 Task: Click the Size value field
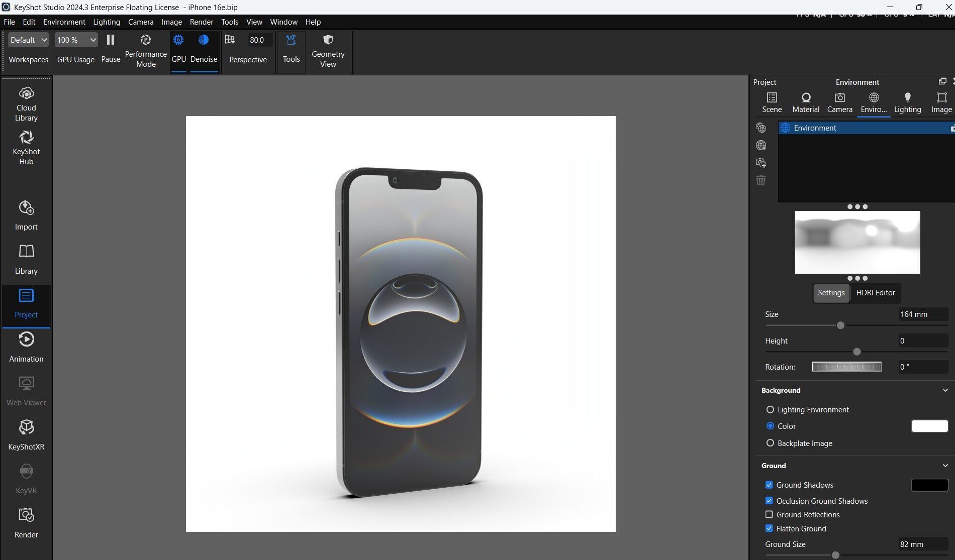923,314
